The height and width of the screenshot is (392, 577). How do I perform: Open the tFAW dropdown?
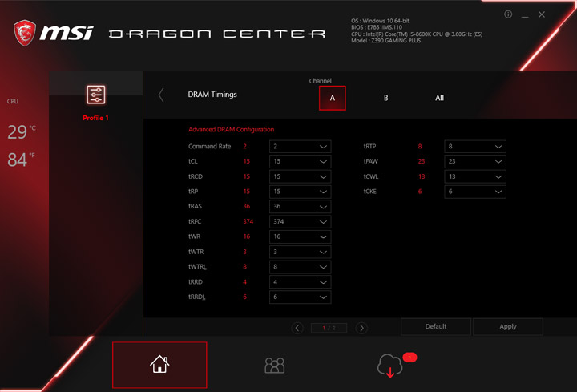(x=475, y=161)
